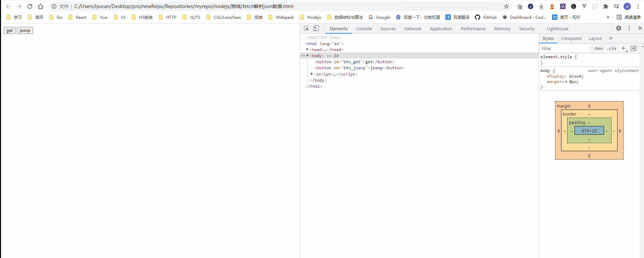The height and width of the screenshot is (258, 644).
Task: Switch to the Elements tab
Action: 339,29
